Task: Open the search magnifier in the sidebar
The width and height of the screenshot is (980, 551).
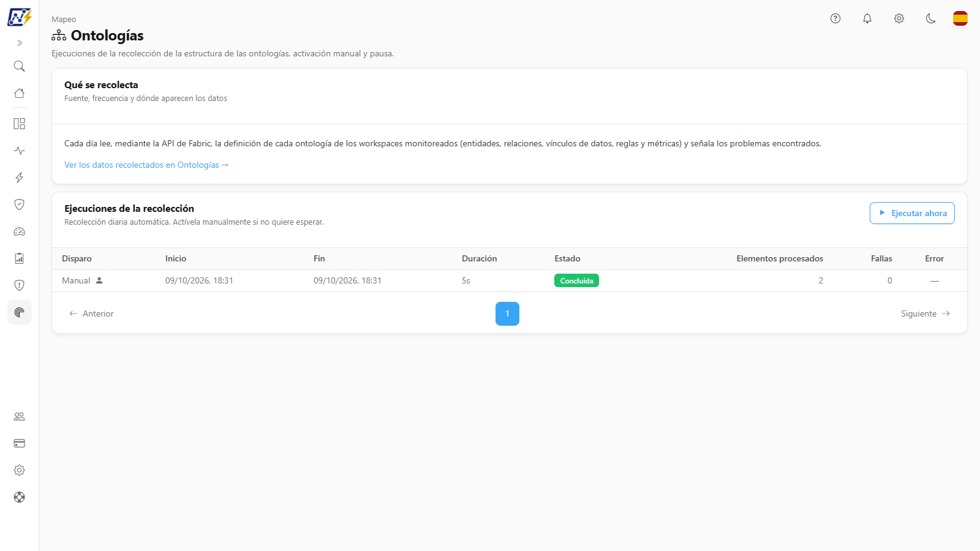Action: point(20,66)
